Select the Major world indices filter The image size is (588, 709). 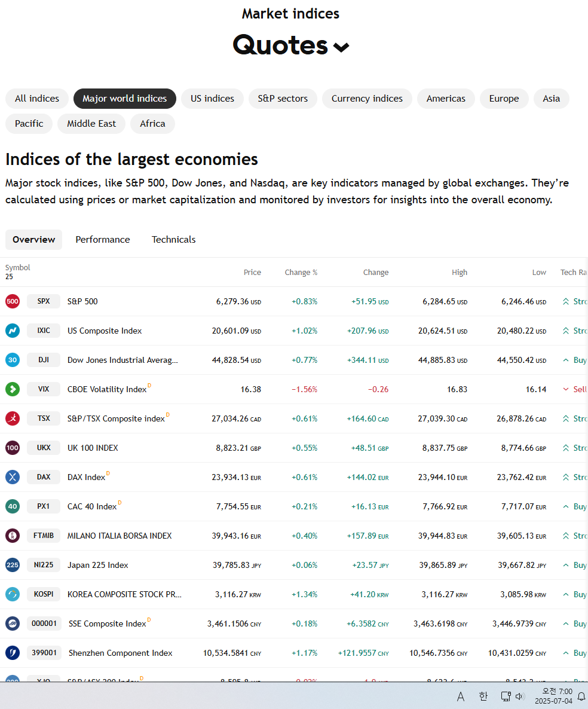pos(125,99)
